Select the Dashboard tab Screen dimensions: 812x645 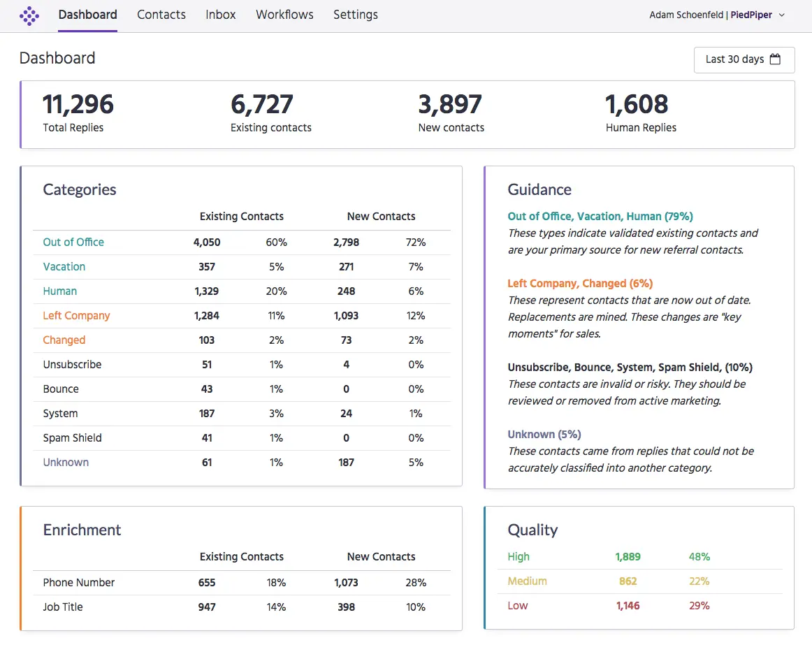tap(88, 15)
